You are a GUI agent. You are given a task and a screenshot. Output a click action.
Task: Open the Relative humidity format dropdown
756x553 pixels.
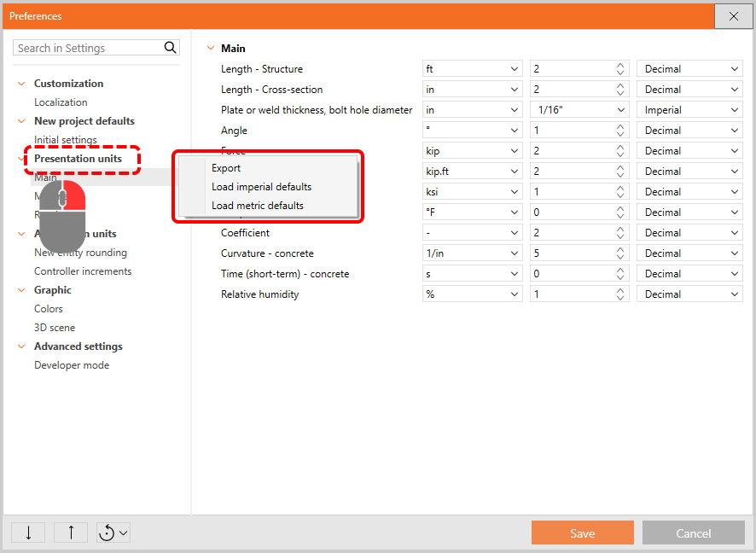(689, 294)
